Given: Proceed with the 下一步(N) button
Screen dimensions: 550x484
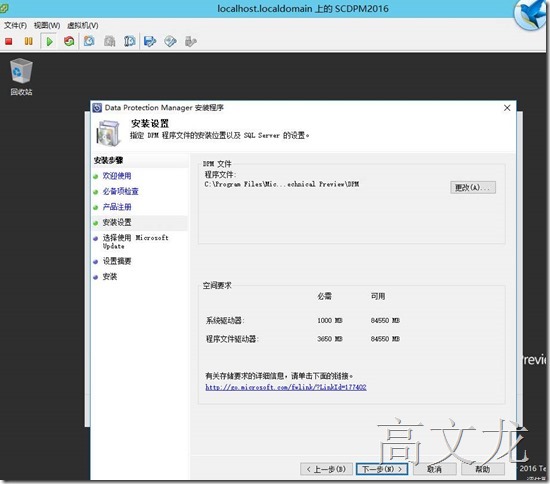Looking at the screenshot, I should point(382,469).
